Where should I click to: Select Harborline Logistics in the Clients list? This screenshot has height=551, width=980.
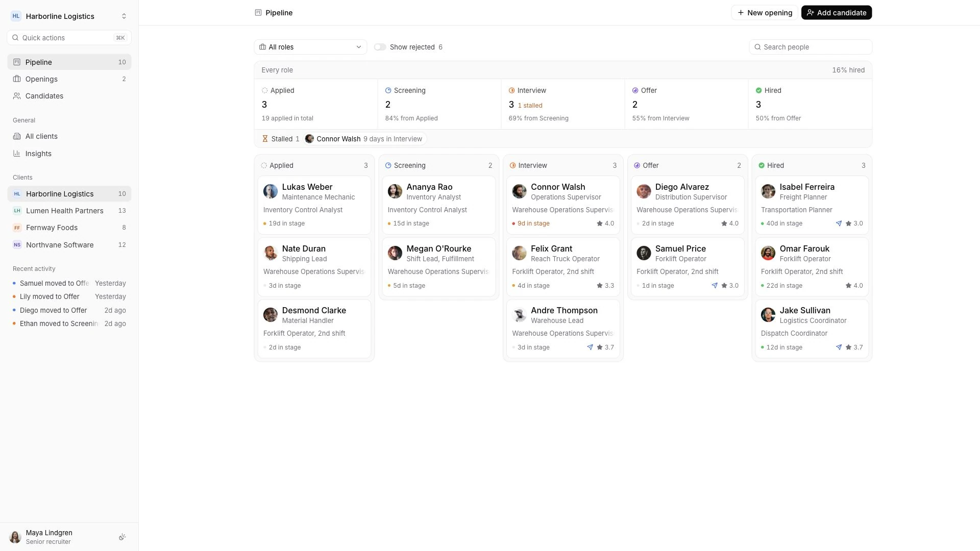click(x=69, y=194)
